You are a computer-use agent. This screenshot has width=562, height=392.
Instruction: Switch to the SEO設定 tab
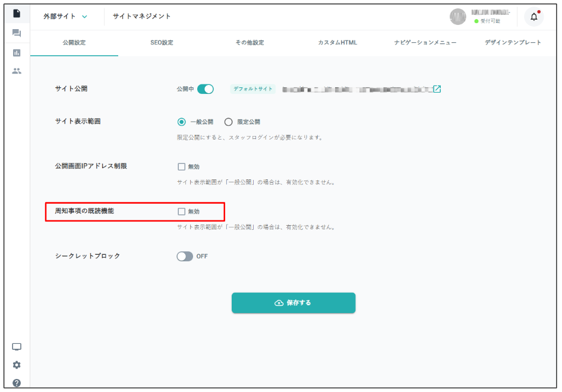(162, 43)
